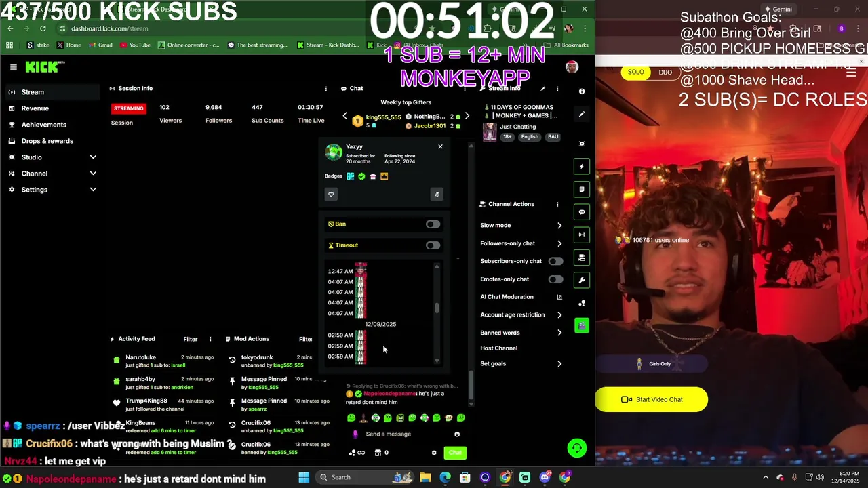This screenshot has height=488, width=868.
Task: Click the mute microphone icon on Yazyy card
Action: click(x=437, y=195)
